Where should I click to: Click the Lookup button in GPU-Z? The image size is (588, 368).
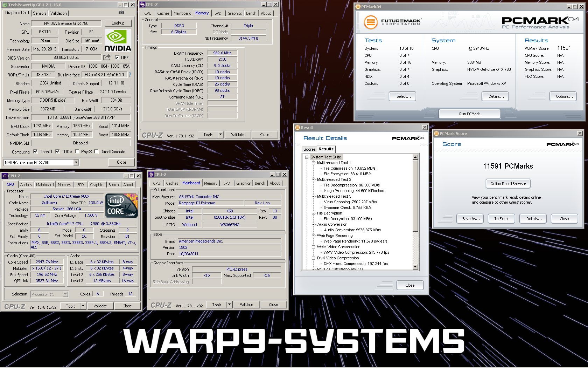pyautogui.click(x=118, y=23)
